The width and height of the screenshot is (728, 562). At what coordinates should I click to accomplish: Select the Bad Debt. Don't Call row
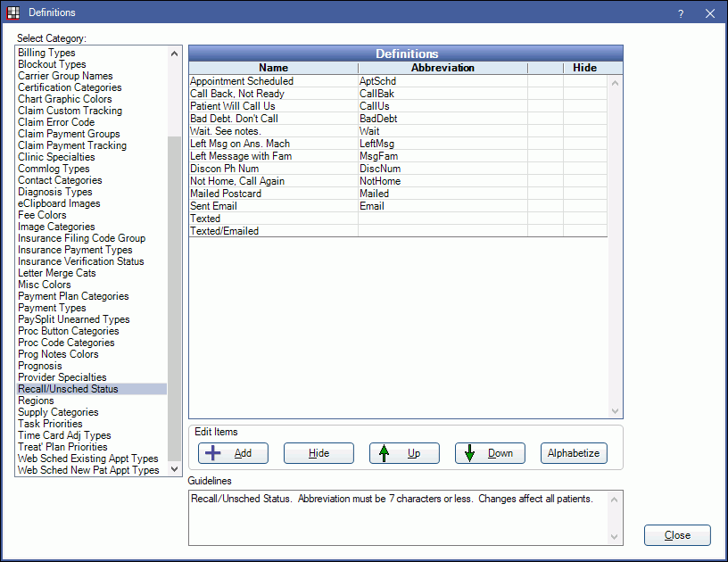pyautogui.click(x=234, y=119)
